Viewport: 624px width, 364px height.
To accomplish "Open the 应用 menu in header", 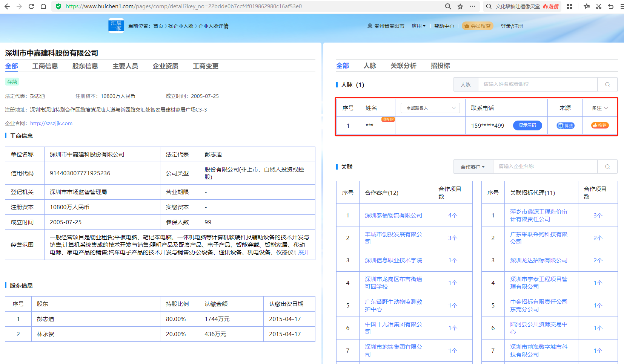I will click(x=418, y=26).
